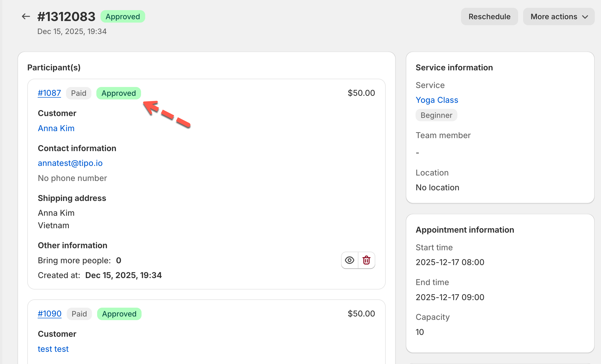The width and height of the screenshot is (601, 364).
Task: Click the eye icon for participant #1087
Action: point(349,260)
